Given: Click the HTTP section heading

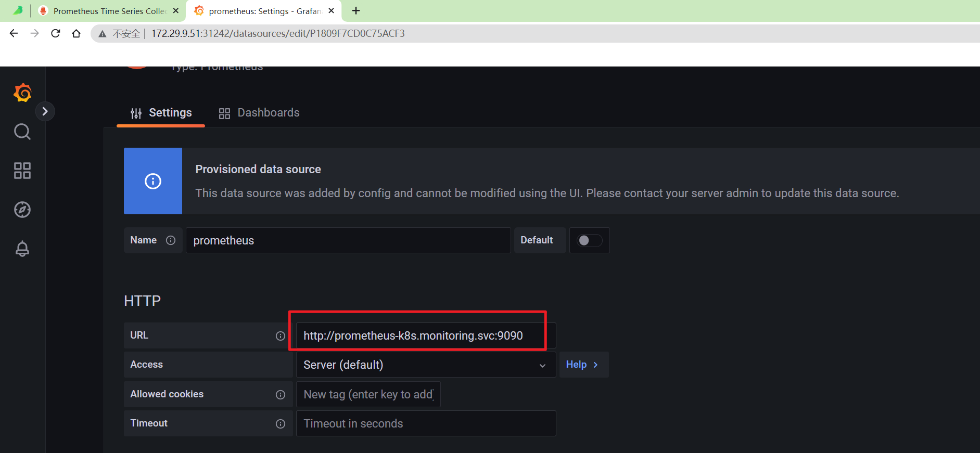Looking at the screenshot, I should coord(142,301).
